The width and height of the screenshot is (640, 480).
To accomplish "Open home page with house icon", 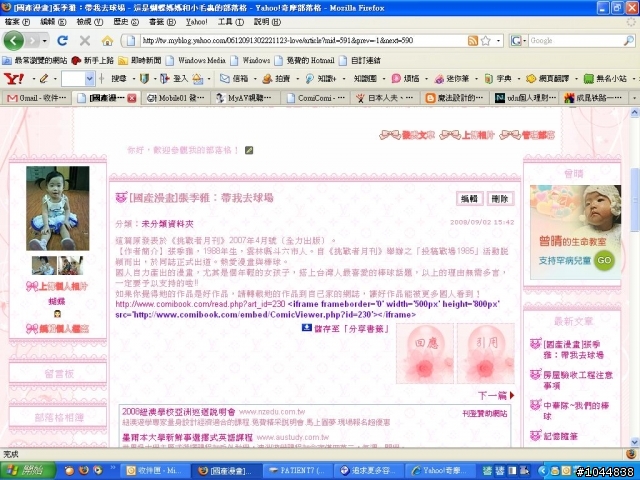I will click(x=107, y=40).
